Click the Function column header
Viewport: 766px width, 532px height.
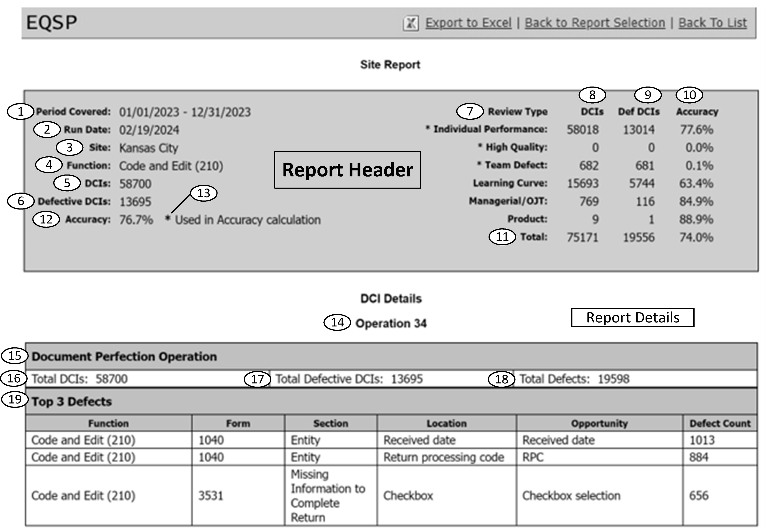click(108, 423)
